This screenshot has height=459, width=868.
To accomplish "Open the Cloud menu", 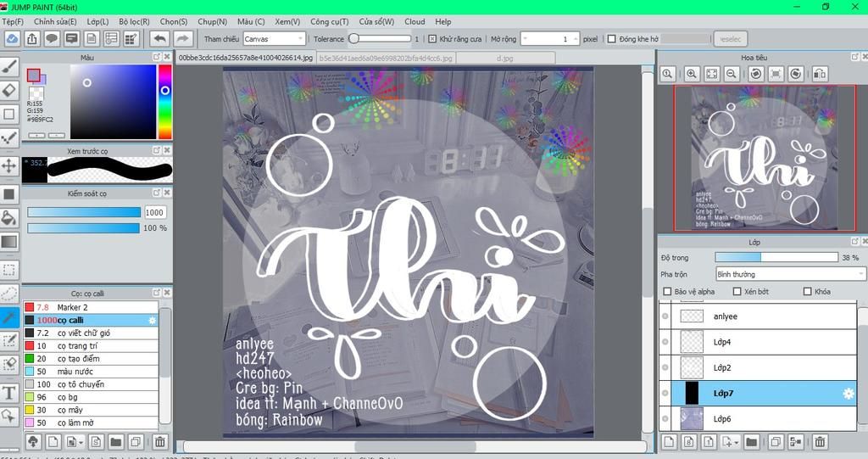I will pyautogui.click(x=415, y=21).
